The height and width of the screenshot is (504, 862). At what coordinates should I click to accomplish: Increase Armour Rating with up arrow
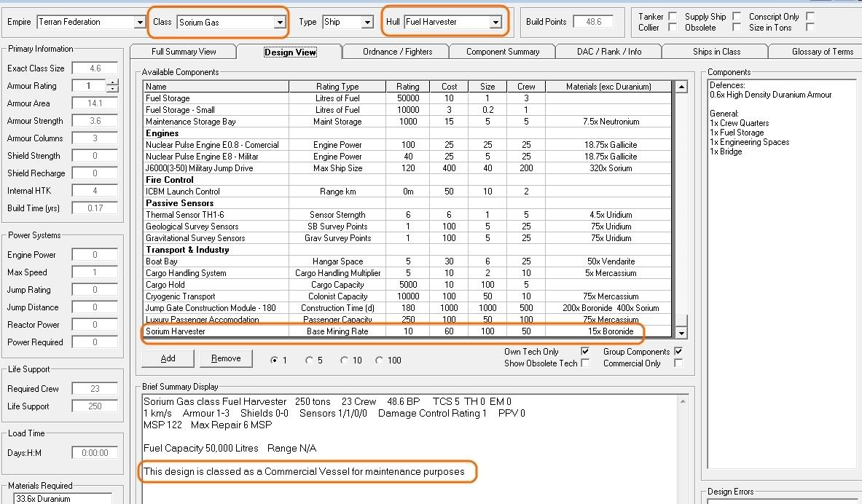pos(112,82)
